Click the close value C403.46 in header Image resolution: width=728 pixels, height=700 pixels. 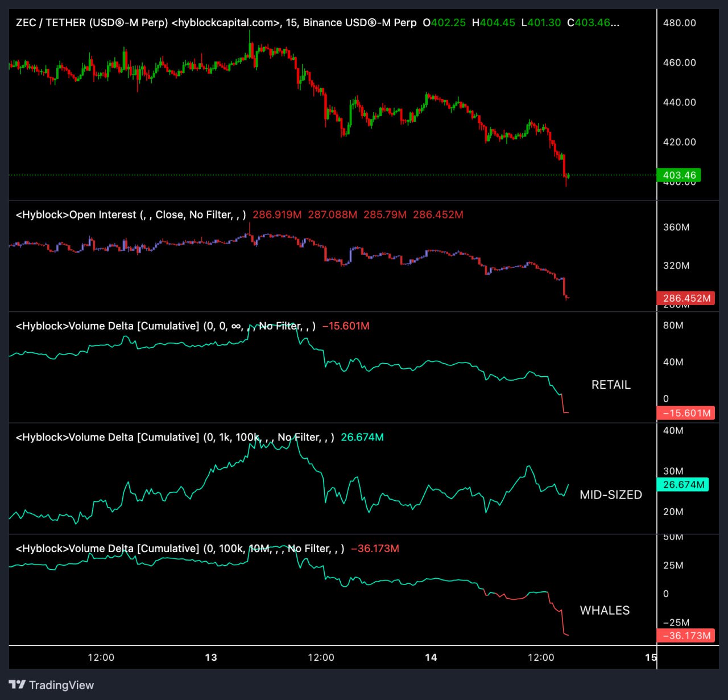pos(591,23)
